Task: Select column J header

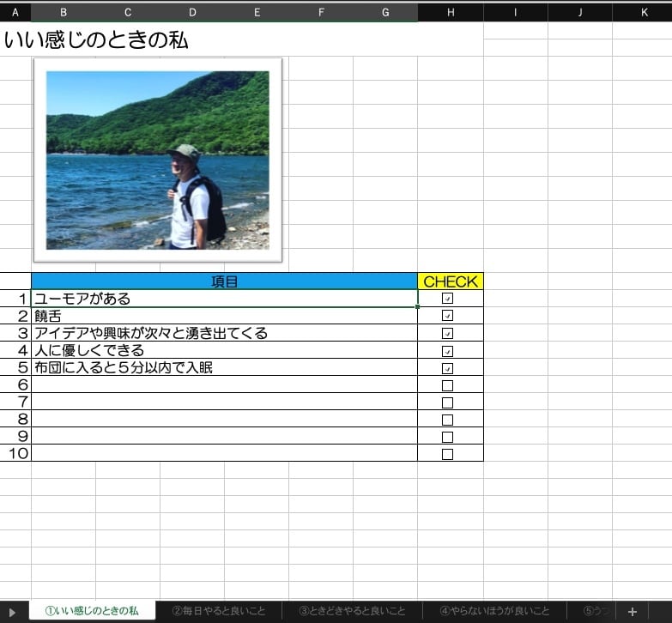Action: pyautogui.click(x=580, y=12)
